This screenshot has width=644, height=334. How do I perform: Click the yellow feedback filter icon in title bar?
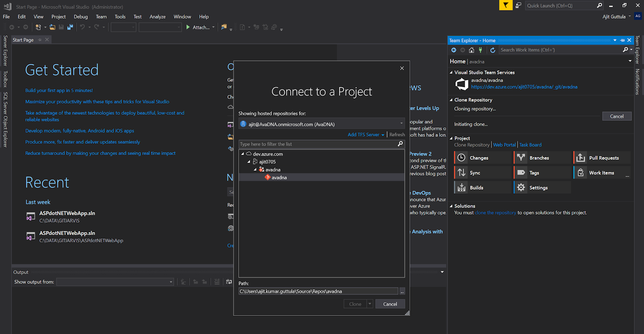tap(506, 5)
